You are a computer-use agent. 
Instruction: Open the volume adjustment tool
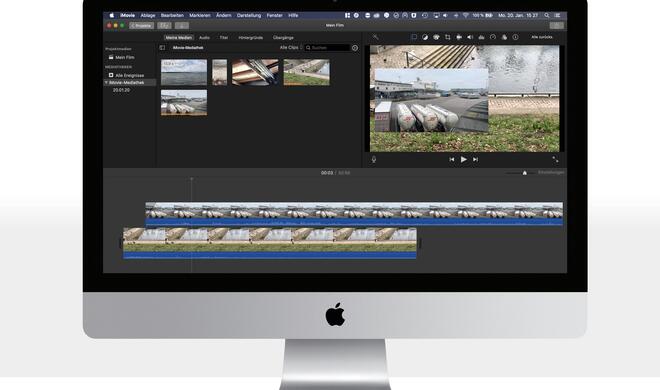470,37
